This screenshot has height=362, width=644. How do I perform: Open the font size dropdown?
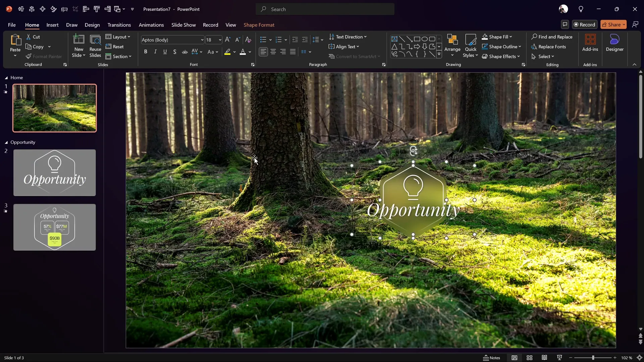(x=220, y=40)
